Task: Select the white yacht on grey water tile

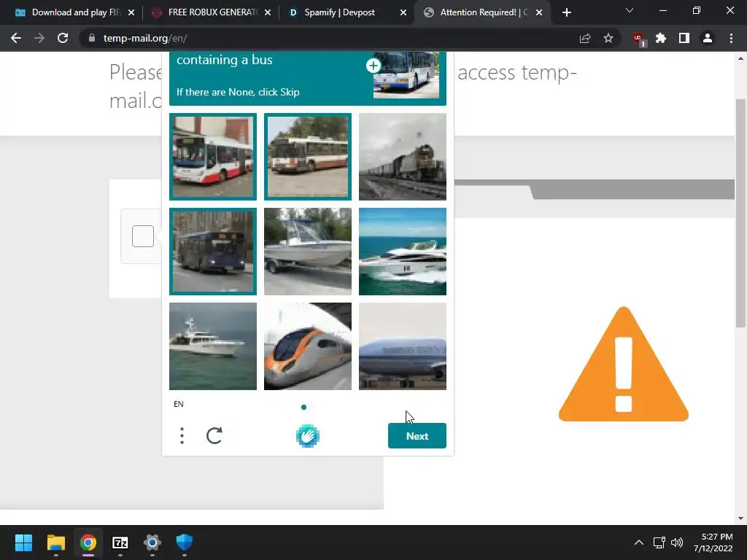Action: pyautogui.click(x=213, y=346)
